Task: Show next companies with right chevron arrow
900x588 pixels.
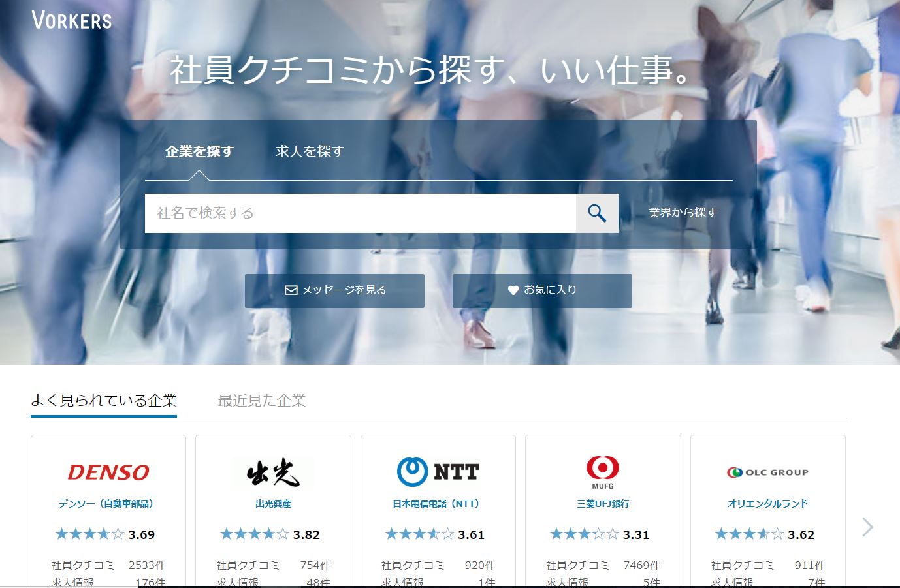Action: pos(867,527)
